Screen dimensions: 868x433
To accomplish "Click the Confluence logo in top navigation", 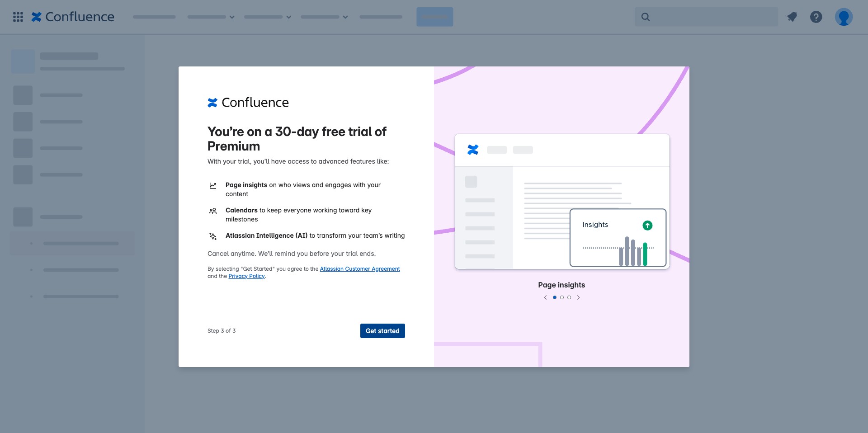I will pyautogui.click(x=73, y=17).
